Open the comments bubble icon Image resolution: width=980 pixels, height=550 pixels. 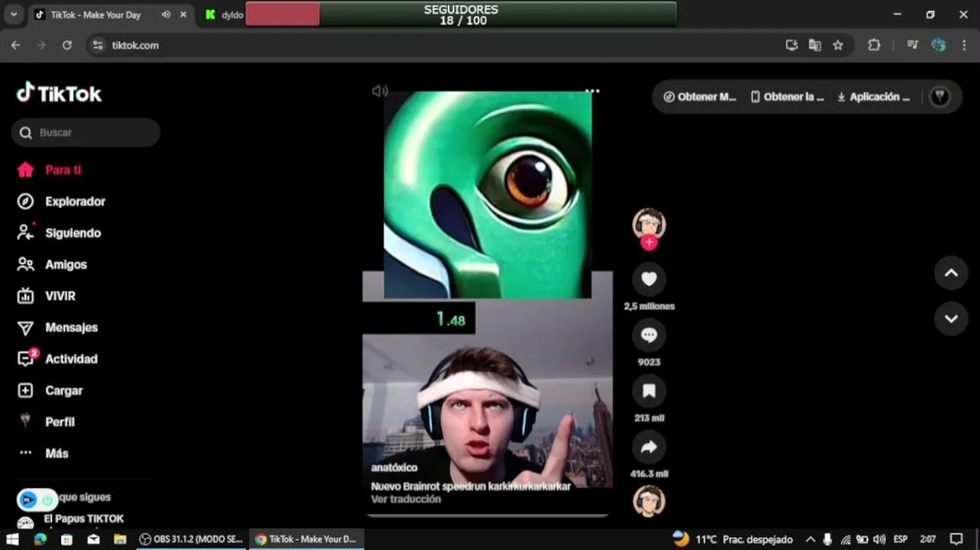[649, 335]
